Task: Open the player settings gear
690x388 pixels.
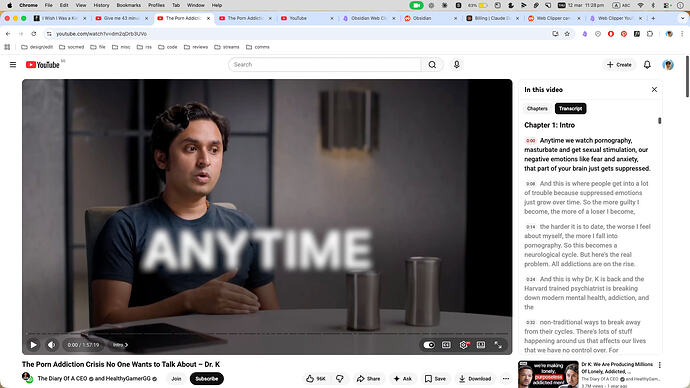Action: 464,345
